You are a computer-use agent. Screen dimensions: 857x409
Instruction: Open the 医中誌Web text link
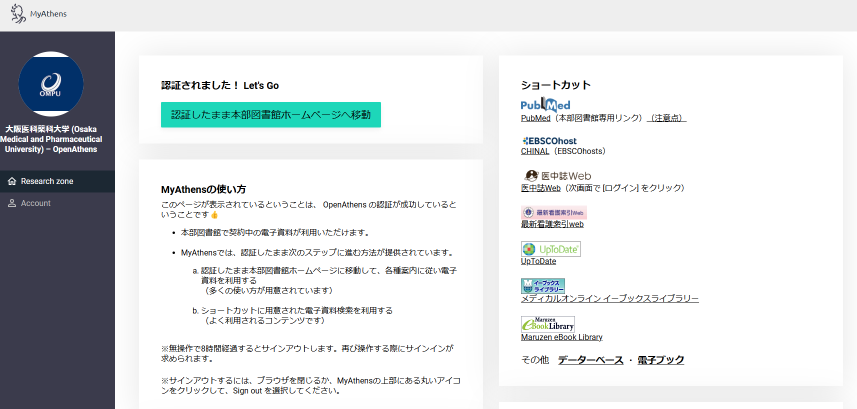click(541, 188)
